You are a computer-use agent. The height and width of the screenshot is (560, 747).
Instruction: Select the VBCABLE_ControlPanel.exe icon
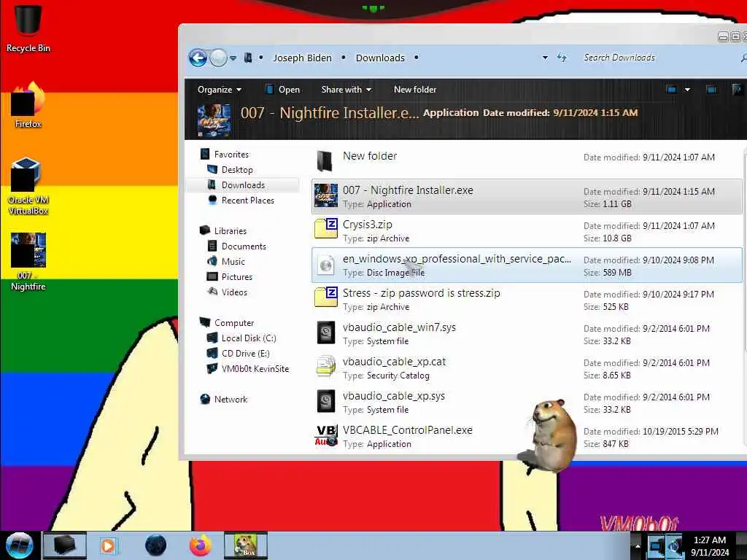coord(326,435)
